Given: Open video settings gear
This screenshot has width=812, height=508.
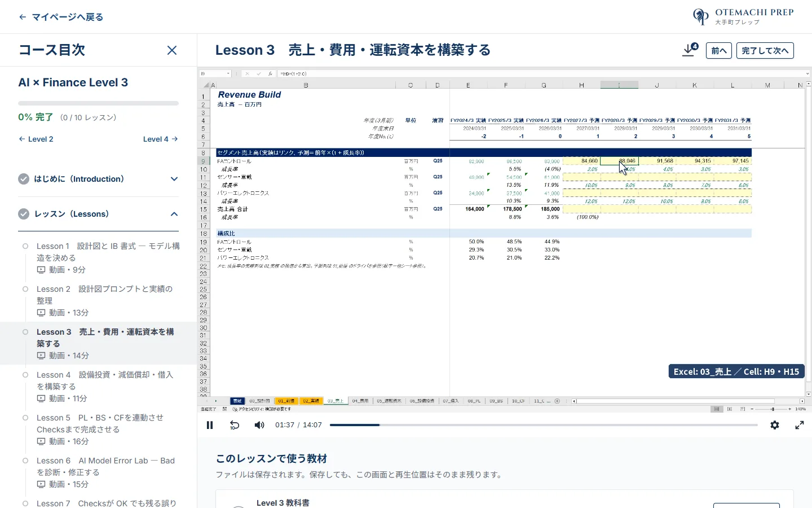Looking at the screenshot, I should (775, 425).
